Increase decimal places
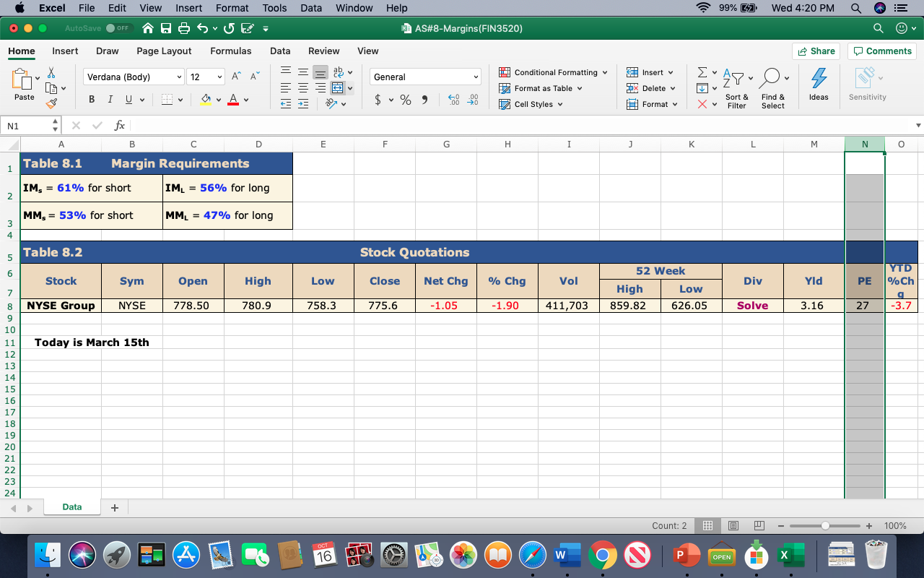The image size is (924, 578). (453, 100)
